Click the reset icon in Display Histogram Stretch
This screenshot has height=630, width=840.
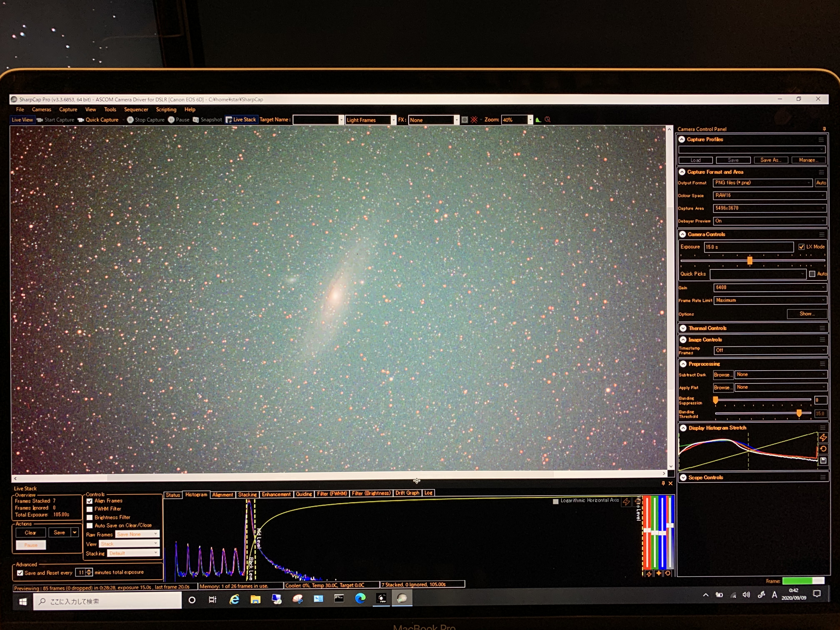point(823,449)
